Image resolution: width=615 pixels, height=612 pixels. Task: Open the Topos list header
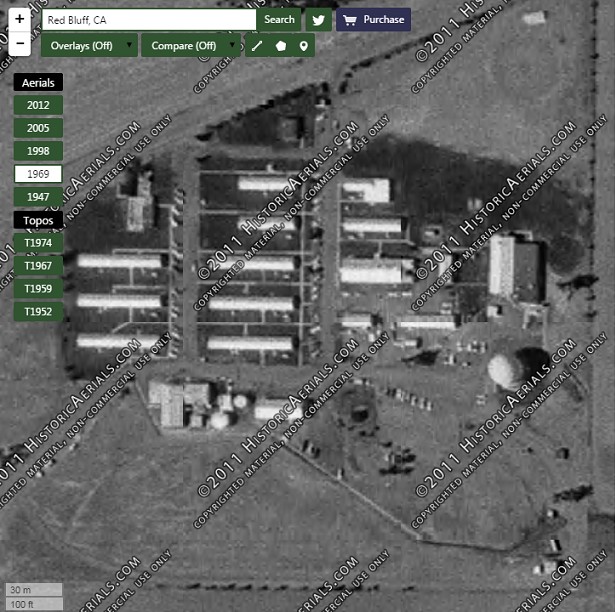click(x=38, y=220)
